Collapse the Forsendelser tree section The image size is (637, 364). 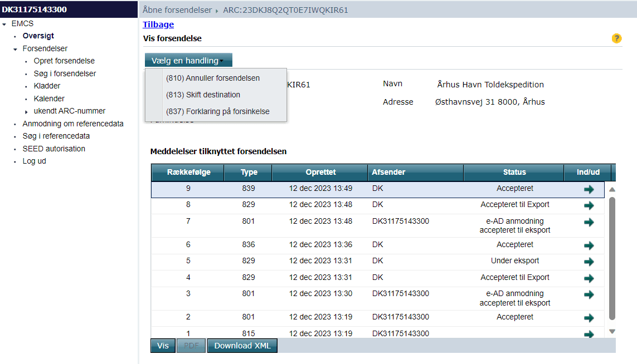pyautogui.click(x=16, y=49)
